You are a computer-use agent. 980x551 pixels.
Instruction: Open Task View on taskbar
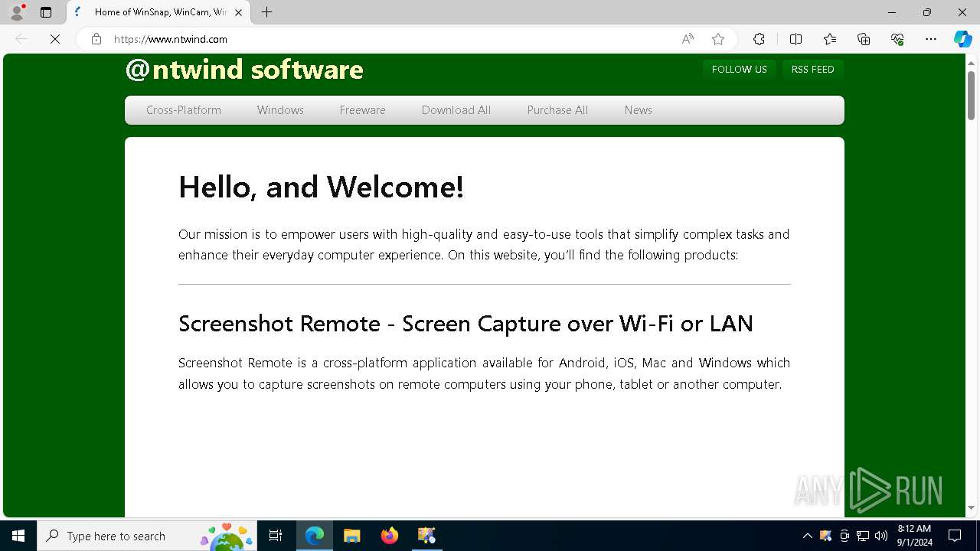[x=276, y=536]
